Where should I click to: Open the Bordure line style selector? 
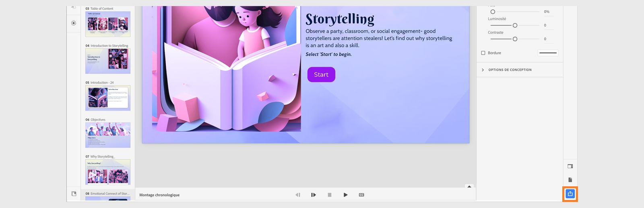click(x=548, y=53)
